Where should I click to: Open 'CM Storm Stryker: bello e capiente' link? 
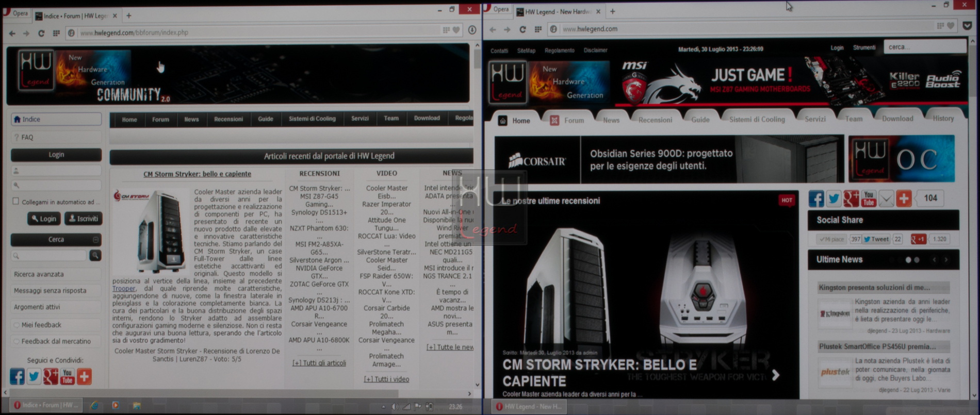click(197, 174)
